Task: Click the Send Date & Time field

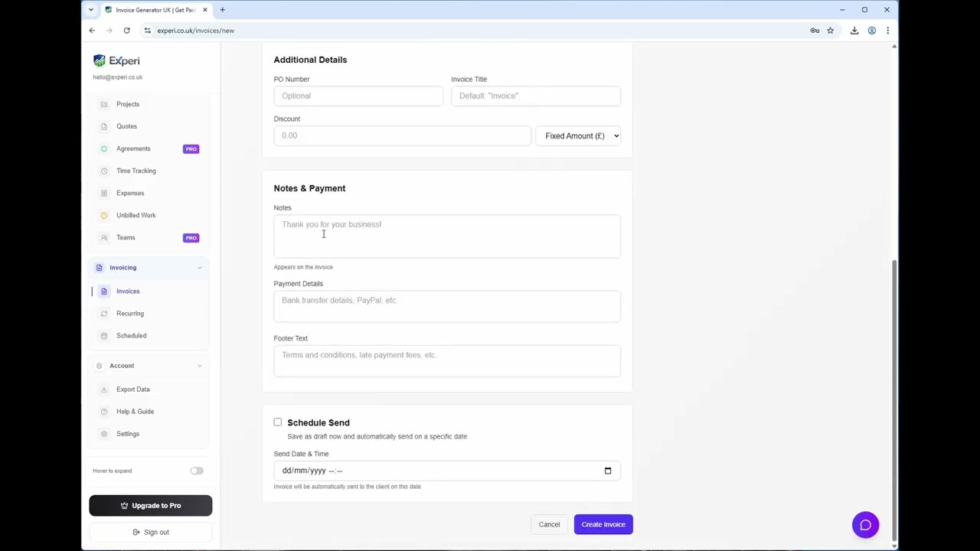Action: 447,471
